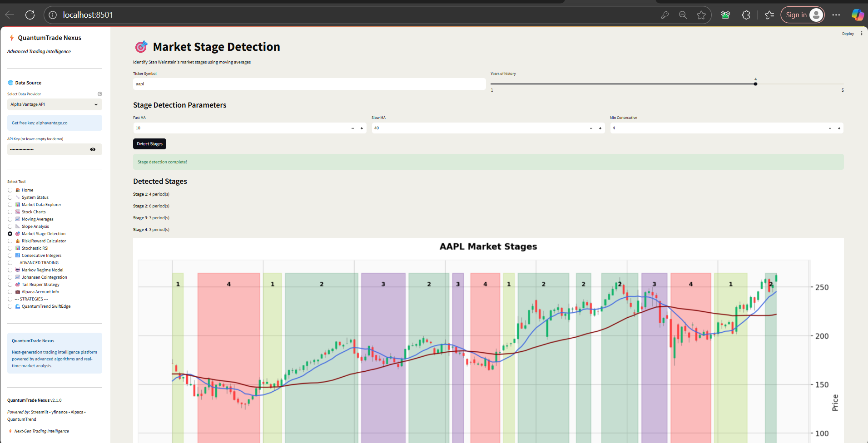This screenshot has width=868, height=443.
Task: Increase the Slow MA value
Action: pos(600,128)
